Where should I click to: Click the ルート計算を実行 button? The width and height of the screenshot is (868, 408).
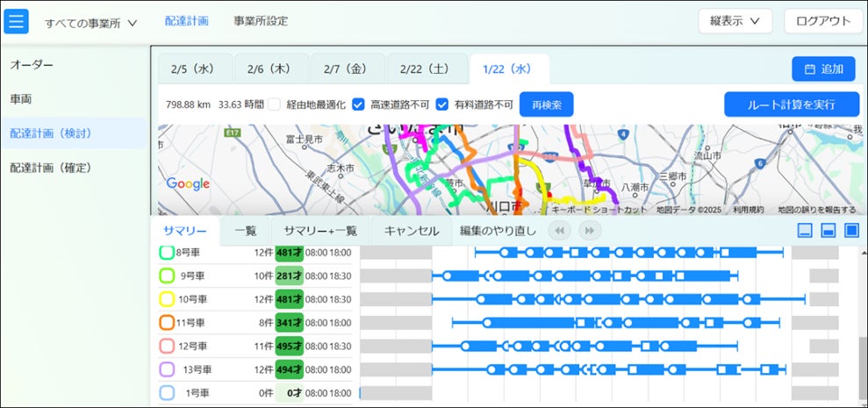(791, 104)
